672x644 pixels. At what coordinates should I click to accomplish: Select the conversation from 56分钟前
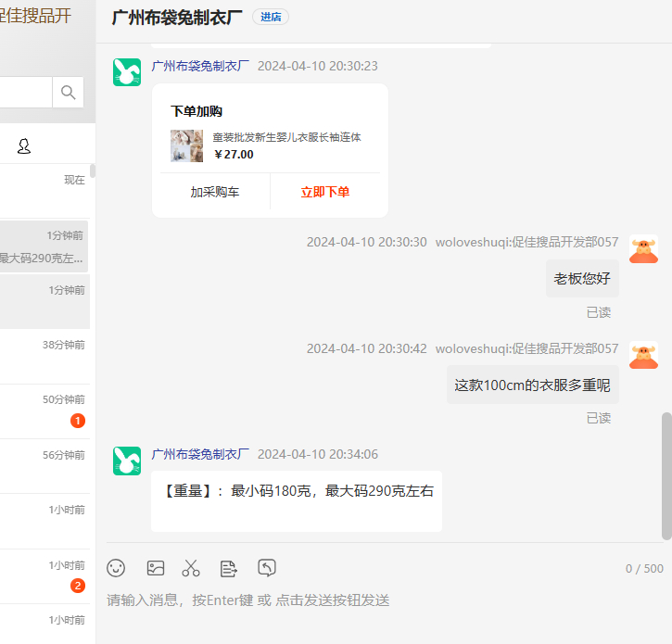click(44, 466)
